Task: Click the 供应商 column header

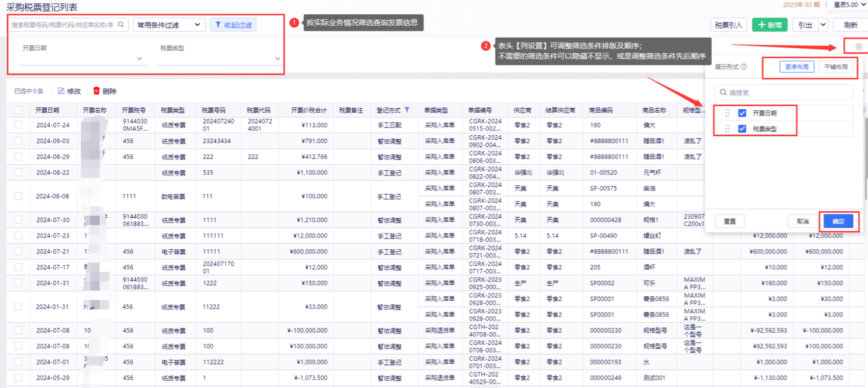Action: 522,110
